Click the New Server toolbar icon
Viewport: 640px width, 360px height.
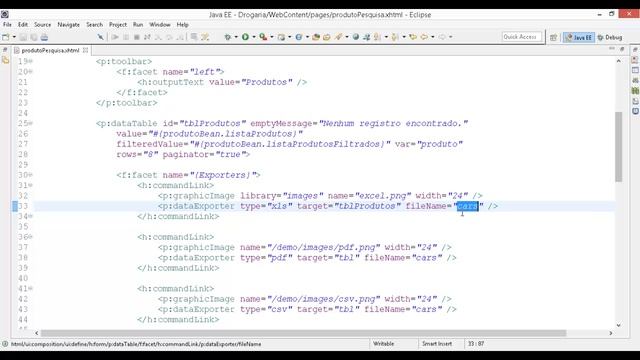click(x=281, y=37)
